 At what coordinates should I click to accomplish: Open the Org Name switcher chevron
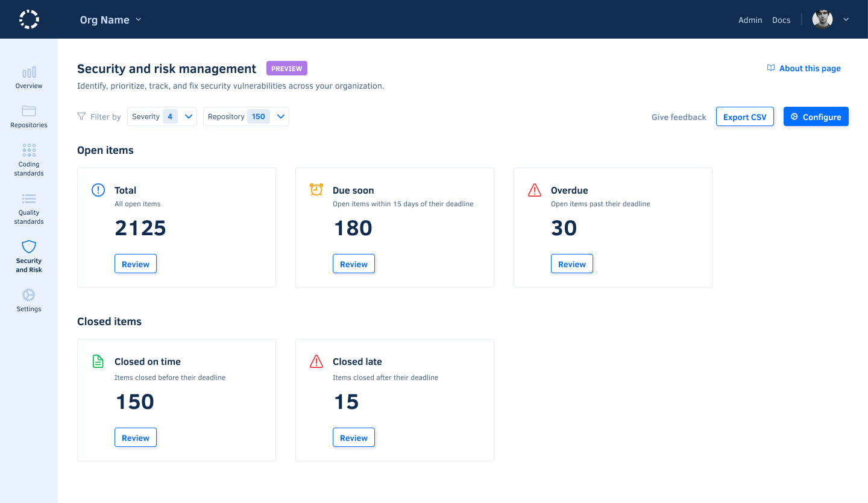tap(139, 19)
